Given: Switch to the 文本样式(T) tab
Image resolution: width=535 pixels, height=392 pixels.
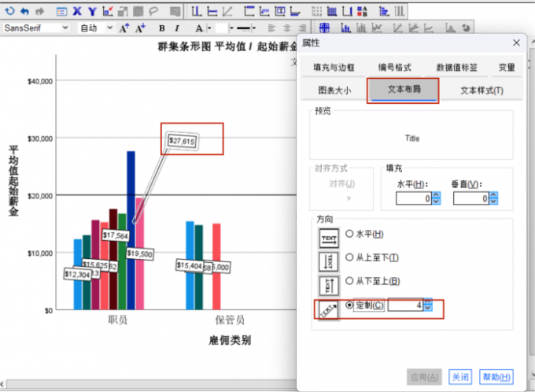Looking at the screenshot, I should (481, 91).
